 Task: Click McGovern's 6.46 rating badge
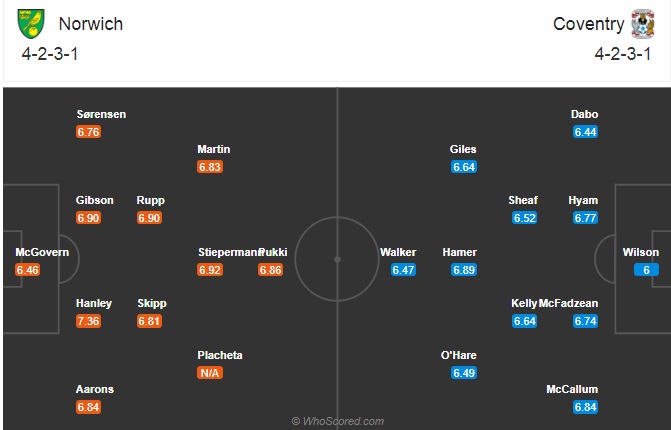click(27, 270)
